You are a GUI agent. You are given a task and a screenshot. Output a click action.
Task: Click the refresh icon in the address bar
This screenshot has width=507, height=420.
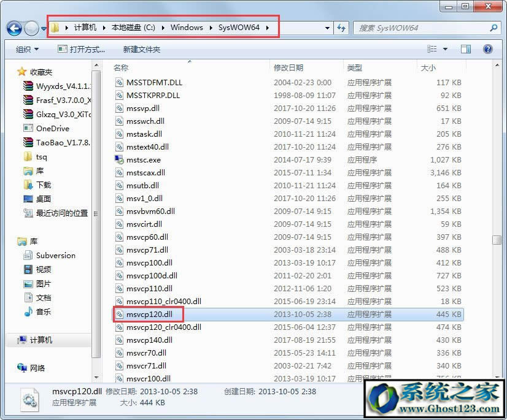(x=341, y=27)
